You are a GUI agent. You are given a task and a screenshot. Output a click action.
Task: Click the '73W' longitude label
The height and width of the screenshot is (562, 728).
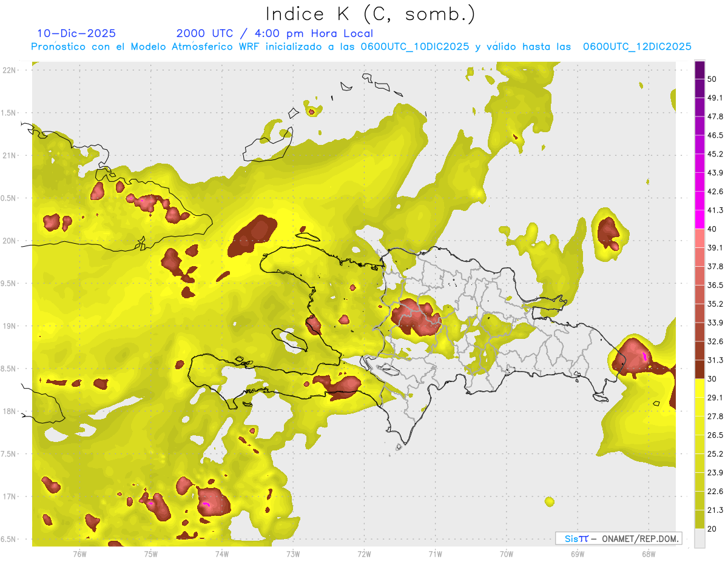[x=293, y=554]
